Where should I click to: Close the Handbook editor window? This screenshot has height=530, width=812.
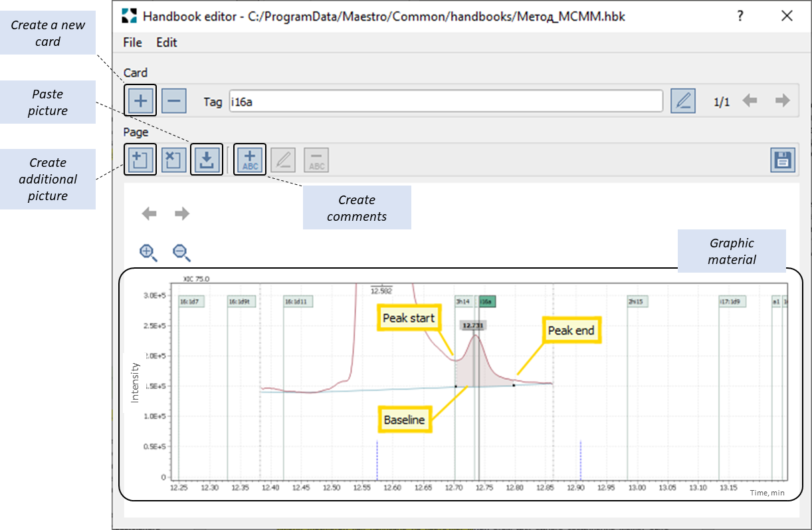click(787, 16)
